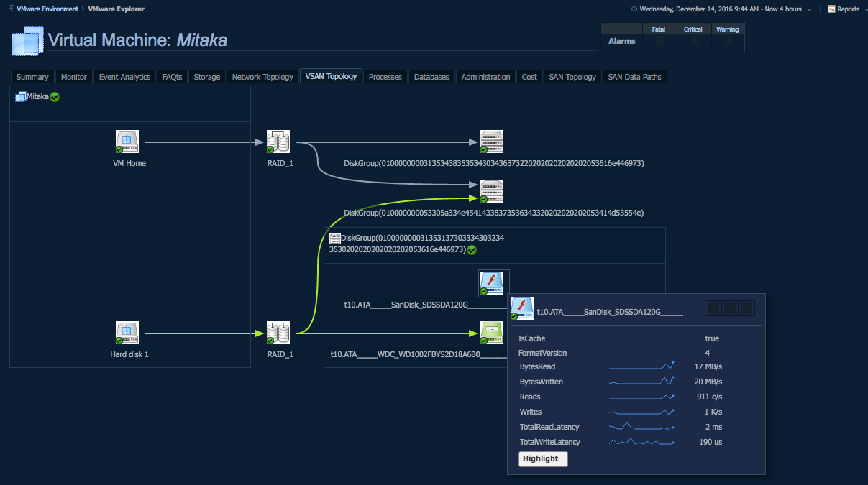Click the Mitaka VM icon in container header
Image resolution: width=868 pixels, height=485 pixels.
(21, 96)
